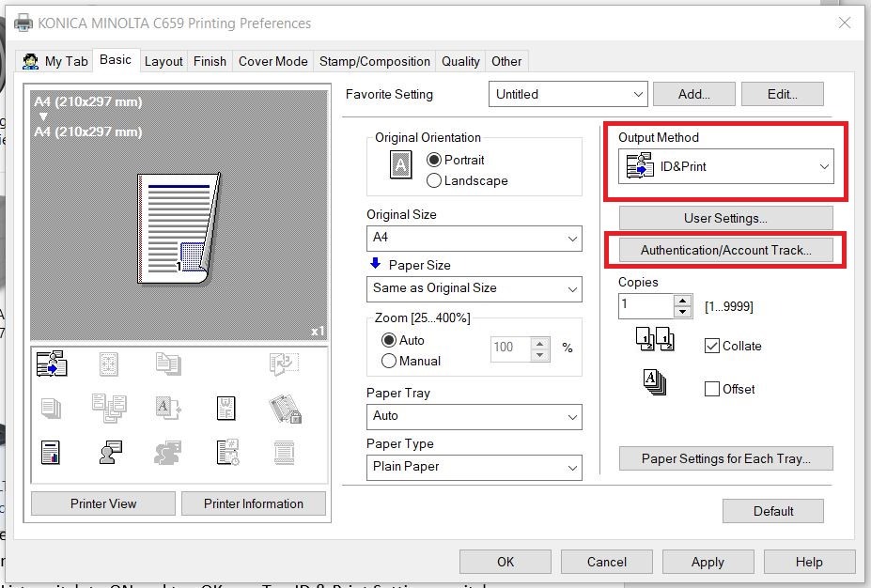This screenshot has height=588, width=871.
Task: Open the Favorite Setting combo box
Action: click(x=568, y=94)
